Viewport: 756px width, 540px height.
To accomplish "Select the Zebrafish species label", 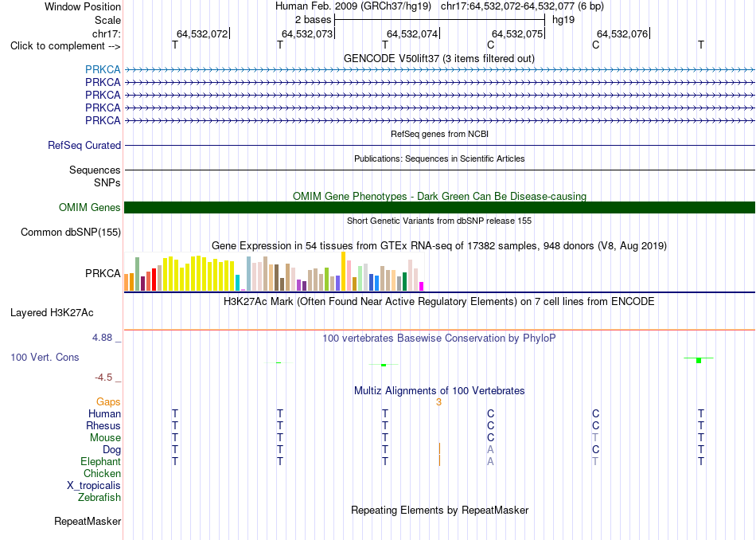I will (x=99, y=498).
